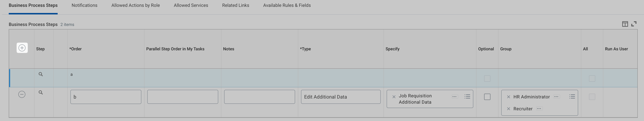Click the Order input containing b
This screenshot has height=121, width=644.
click(x=106, y=97)
